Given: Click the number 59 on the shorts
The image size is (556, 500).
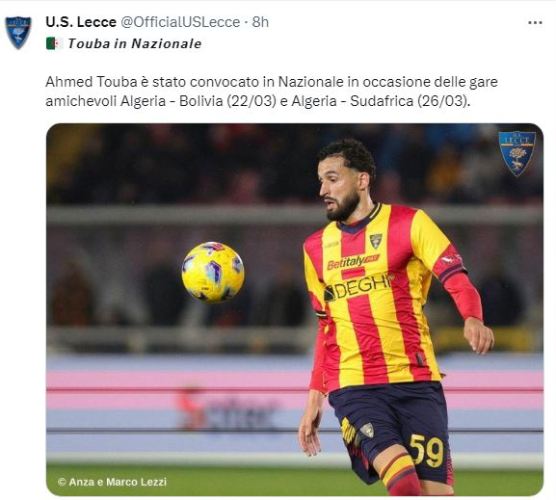Looking at the screenshot, I should [x=427, y=450].
